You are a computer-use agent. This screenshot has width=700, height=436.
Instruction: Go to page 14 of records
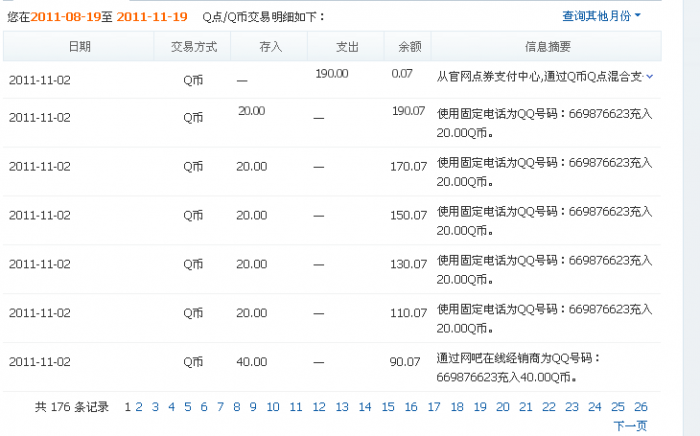pos(365,407)
